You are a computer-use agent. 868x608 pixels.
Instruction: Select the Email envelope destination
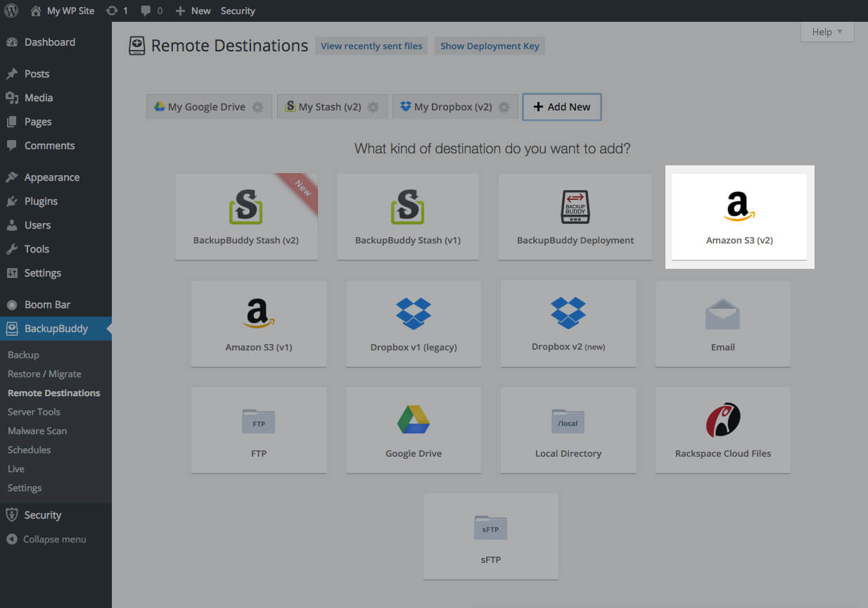point(723,324)
